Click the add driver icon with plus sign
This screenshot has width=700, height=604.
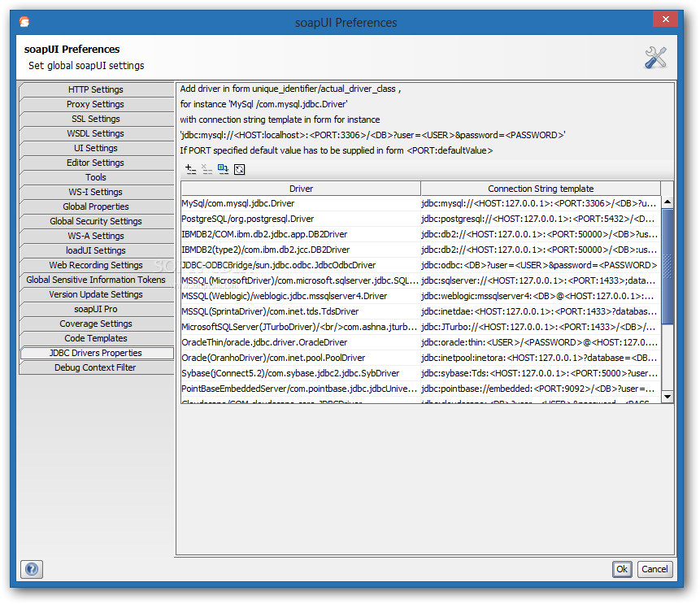coord(190,169)
